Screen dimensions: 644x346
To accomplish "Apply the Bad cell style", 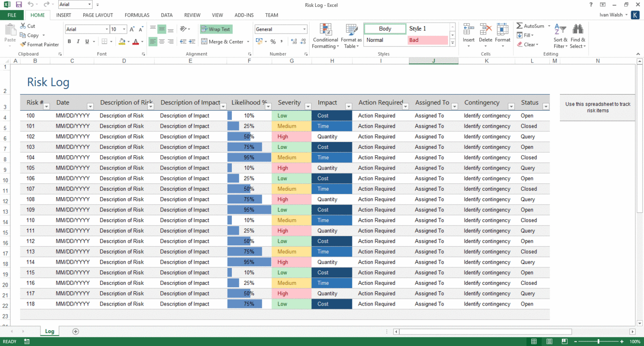I will 427,40.
